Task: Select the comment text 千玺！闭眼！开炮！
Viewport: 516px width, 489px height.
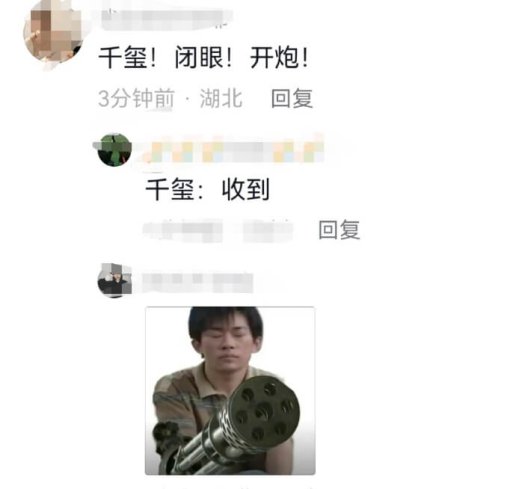Action: click(203, 58)
